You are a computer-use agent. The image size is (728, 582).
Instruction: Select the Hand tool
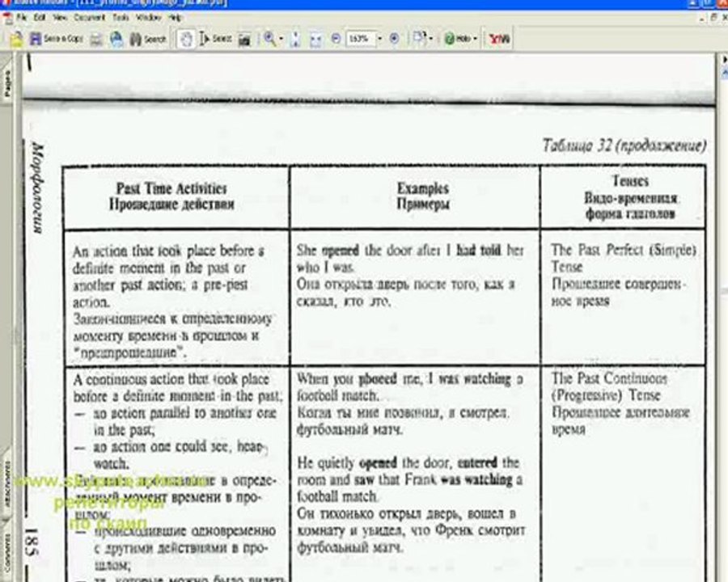(x=187, y=39)
